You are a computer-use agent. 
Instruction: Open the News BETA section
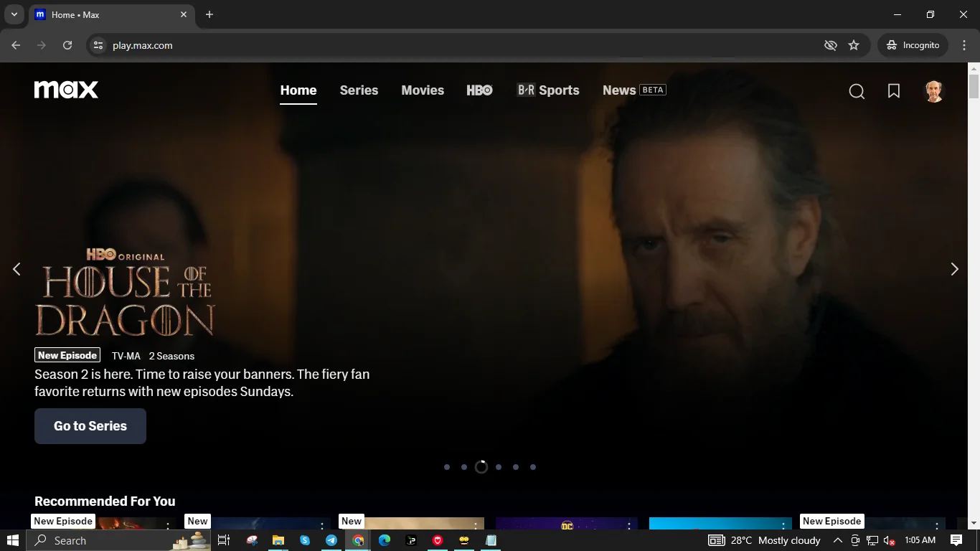click(634, 90)
